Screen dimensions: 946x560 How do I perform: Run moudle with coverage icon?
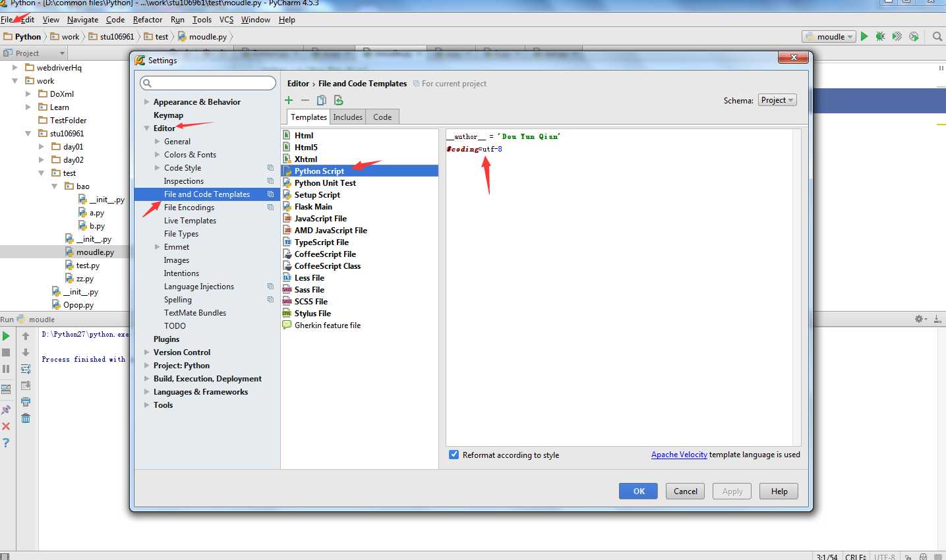[897, 36]
